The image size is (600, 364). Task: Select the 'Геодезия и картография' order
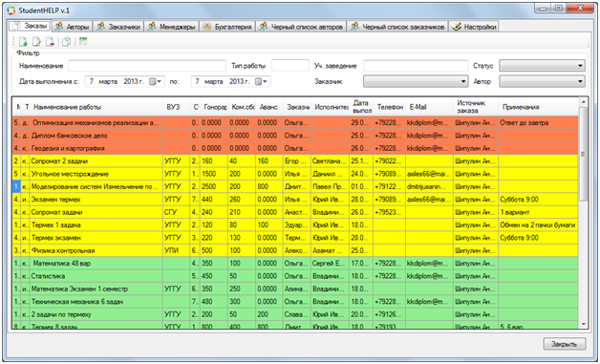pos(295,148)
